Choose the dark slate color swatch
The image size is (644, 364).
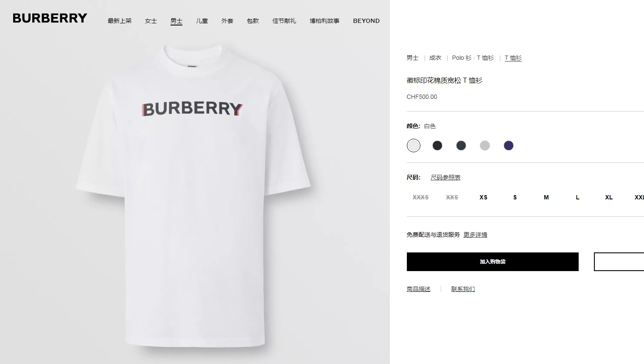click(x=461, y=146)
